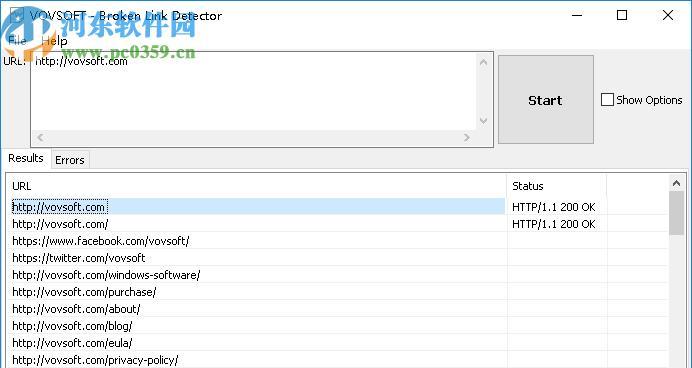The width and height of the screenshot is (692, 368).
Task: Click the URL box scroll up arrow
Action: tap(483, 62)
